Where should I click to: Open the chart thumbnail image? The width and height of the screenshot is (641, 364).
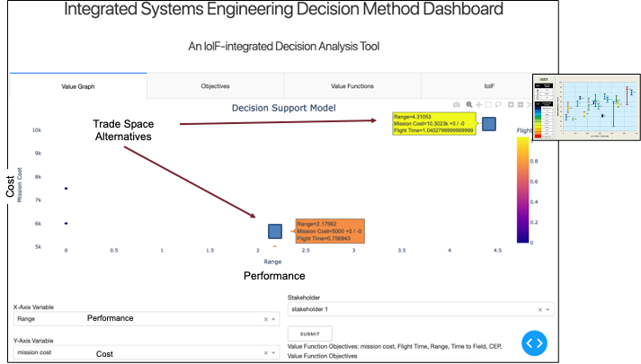584,106
